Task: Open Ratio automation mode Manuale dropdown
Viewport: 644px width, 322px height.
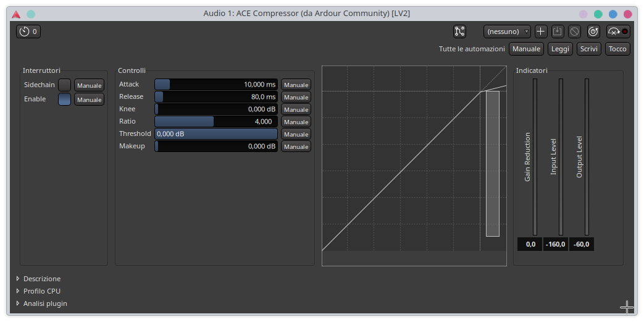Action: [296, 122]
